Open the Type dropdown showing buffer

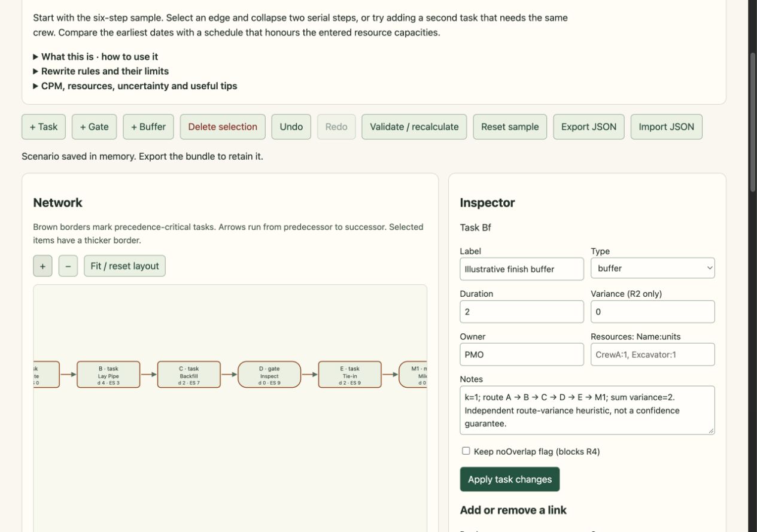click(653, 268)
